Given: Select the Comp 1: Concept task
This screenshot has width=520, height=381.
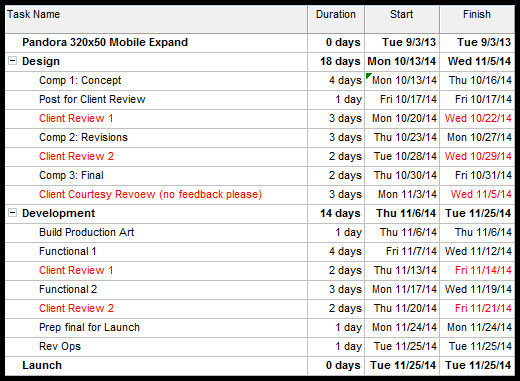Looking at the screenshot, I should pyautogui.click(x=80, y=80).
